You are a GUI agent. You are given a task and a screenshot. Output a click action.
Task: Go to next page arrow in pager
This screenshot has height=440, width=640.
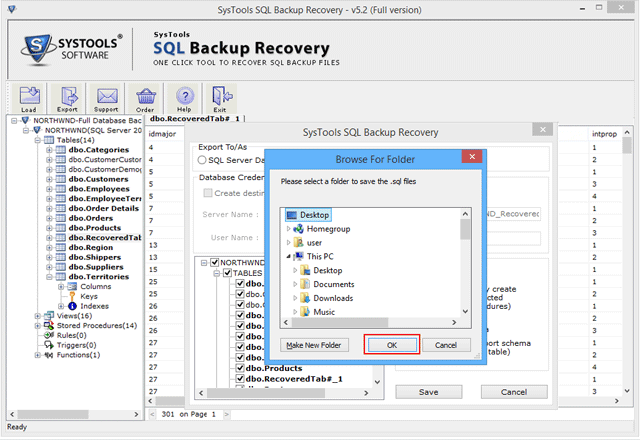(x=227, y=414)
